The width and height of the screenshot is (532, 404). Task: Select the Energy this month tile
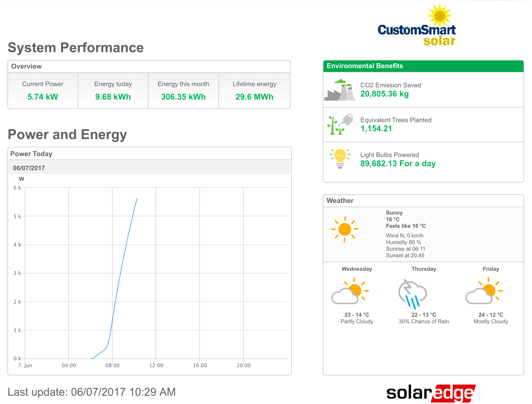(x=183, y=91)
